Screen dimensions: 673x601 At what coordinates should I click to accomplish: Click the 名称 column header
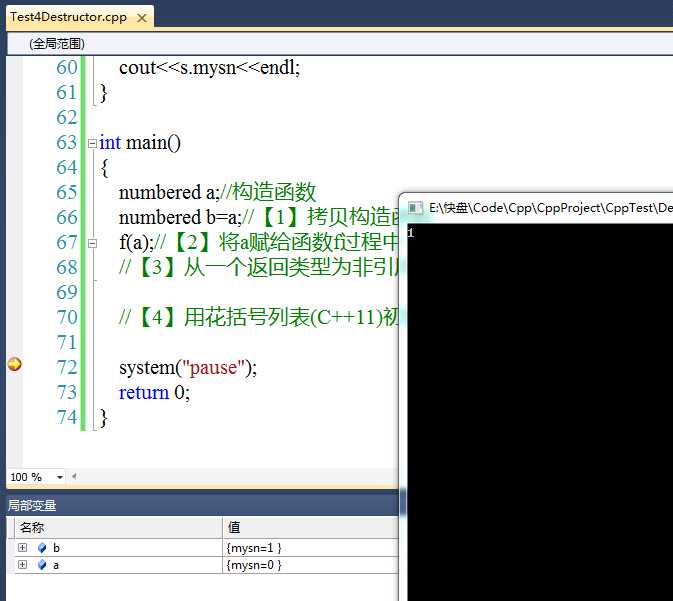click(118, 527)
